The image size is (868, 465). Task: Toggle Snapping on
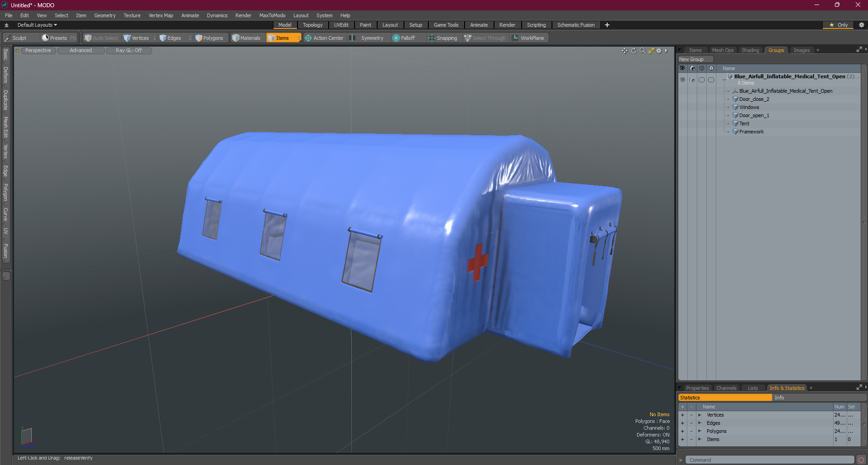pos(443,38)
